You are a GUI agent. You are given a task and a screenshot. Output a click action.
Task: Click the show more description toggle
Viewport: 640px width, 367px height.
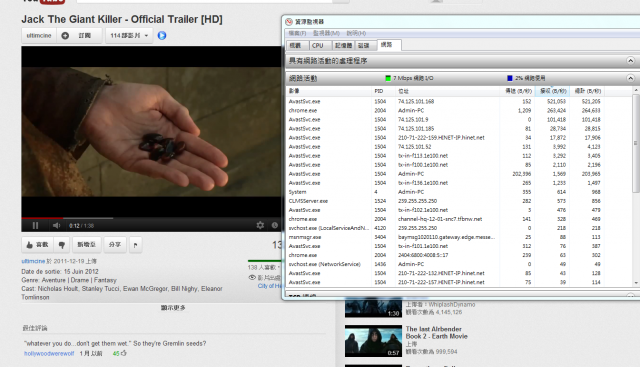click(x=173, y=308)
